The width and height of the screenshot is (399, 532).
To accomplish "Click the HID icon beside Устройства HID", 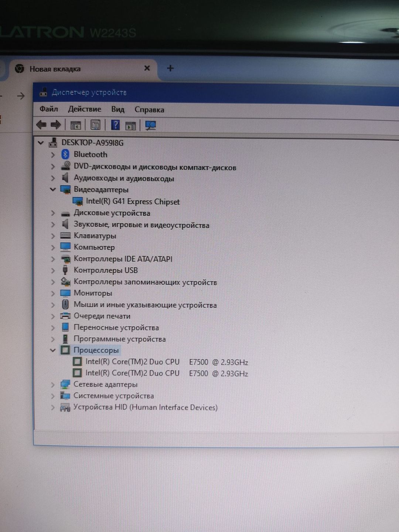I will click(65, 407).
